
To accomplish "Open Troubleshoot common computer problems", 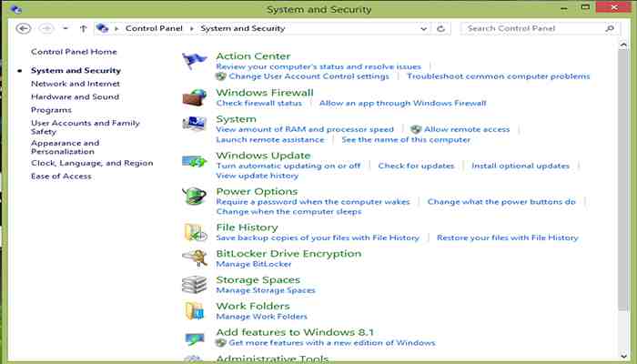I will [x=499, y=76].
